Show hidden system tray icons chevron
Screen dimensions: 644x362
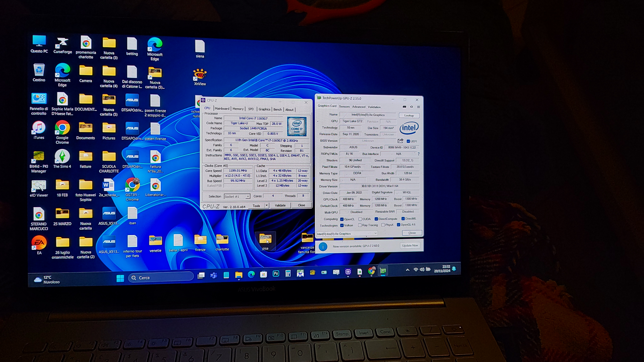tap(408, 270)
